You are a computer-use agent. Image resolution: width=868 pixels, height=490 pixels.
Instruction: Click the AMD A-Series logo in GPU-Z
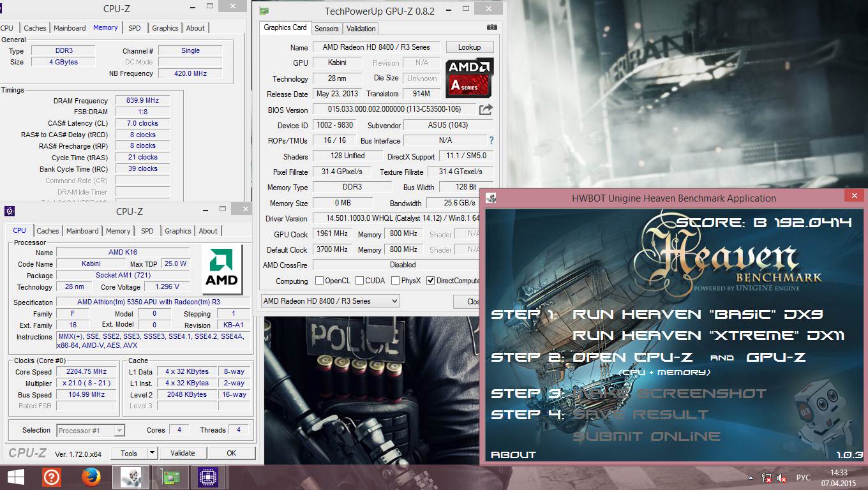tap(470, 77)
